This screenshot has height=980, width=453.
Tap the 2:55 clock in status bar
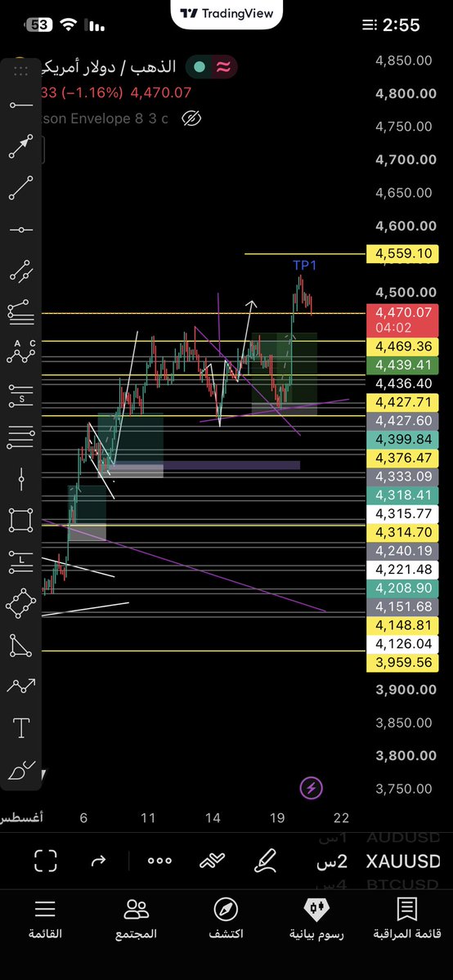tap(401, 25)
